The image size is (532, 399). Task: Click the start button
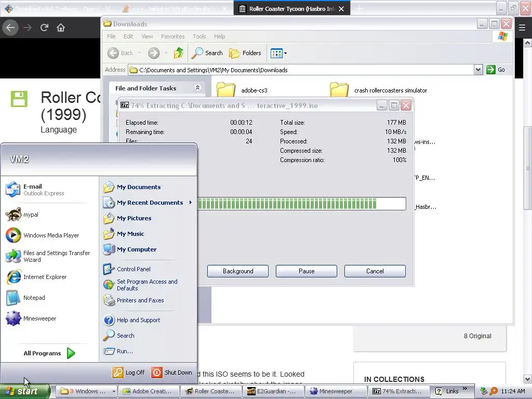tap(25, 391)
